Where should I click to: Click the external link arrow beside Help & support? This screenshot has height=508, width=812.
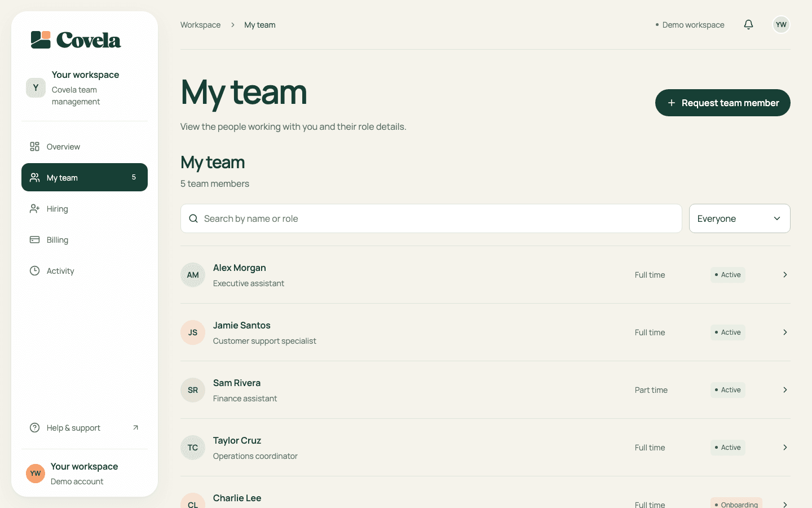click(135, 428)
